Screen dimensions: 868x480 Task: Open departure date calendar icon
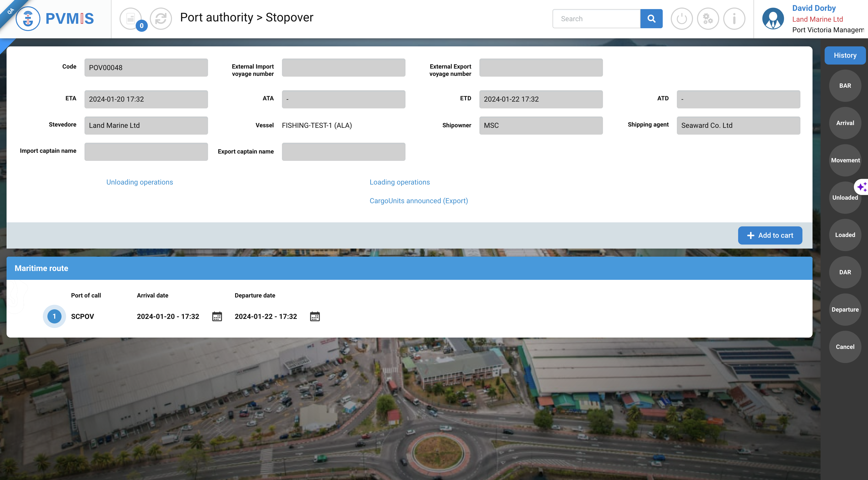pyautogui.click(x=315, y=316)
